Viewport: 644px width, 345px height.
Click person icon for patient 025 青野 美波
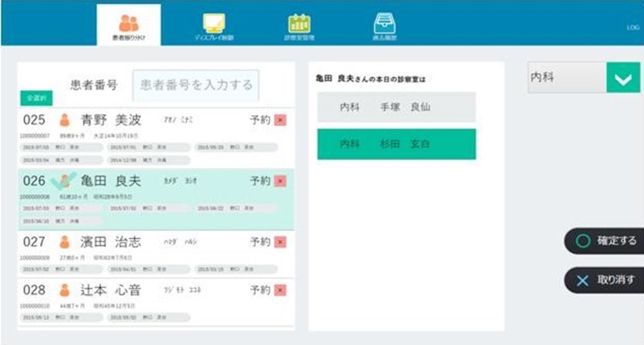pyautogui.click(x=65, y=121)
